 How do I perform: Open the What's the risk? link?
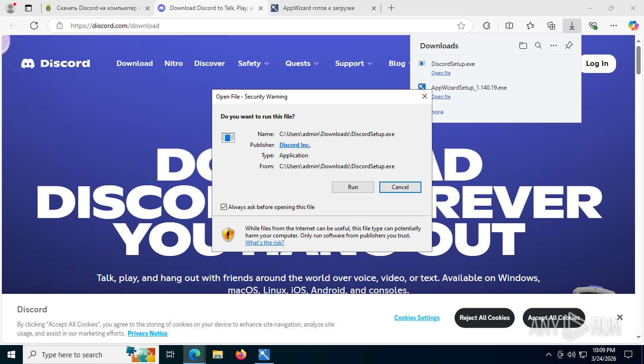coord(265,243)
